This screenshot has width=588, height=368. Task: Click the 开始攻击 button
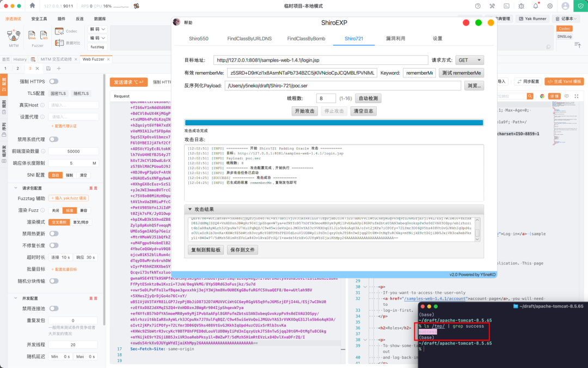(x=304, y=111)
